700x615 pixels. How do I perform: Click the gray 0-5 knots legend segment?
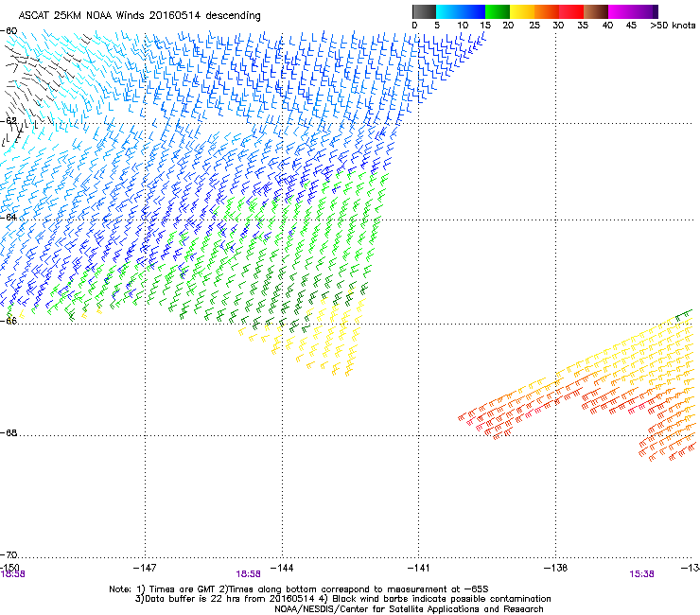[424, 11]
